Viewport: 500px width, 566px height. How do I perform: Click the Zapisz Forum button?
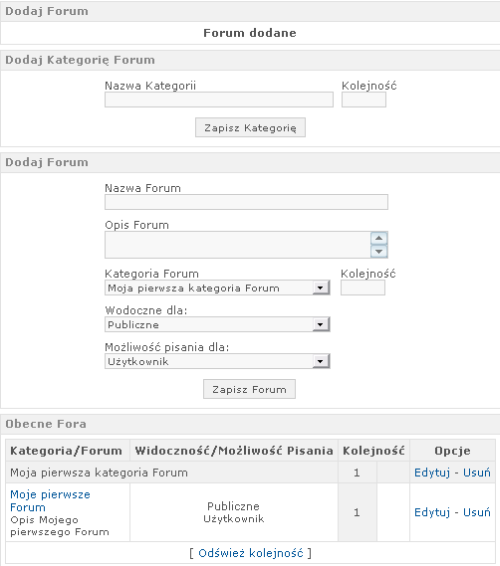pyautogui.click(x=249, y=389)
